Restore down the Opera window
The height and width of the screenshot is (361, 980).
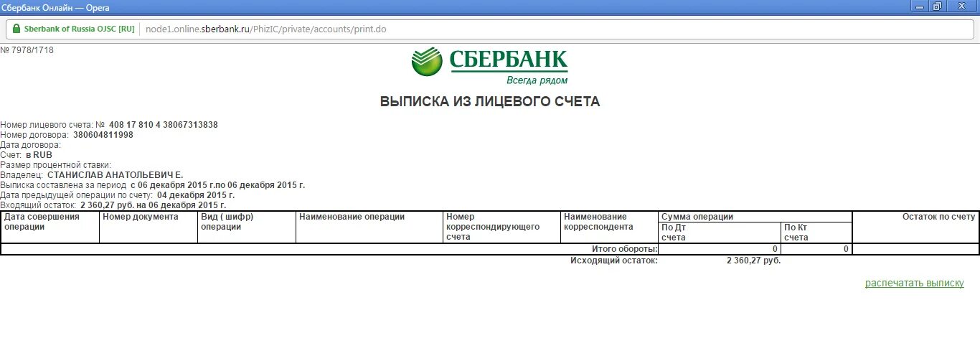pos(938,6)
